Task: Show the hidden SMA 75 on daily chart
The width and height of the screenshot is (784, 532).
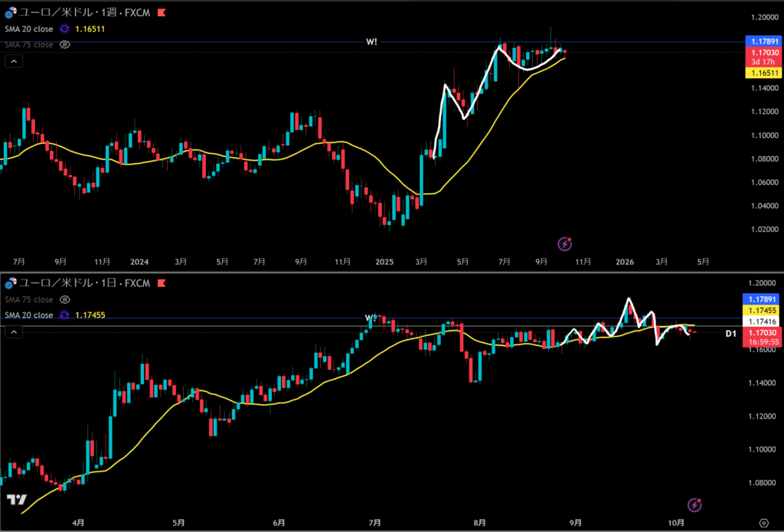Action: [65, 299]
